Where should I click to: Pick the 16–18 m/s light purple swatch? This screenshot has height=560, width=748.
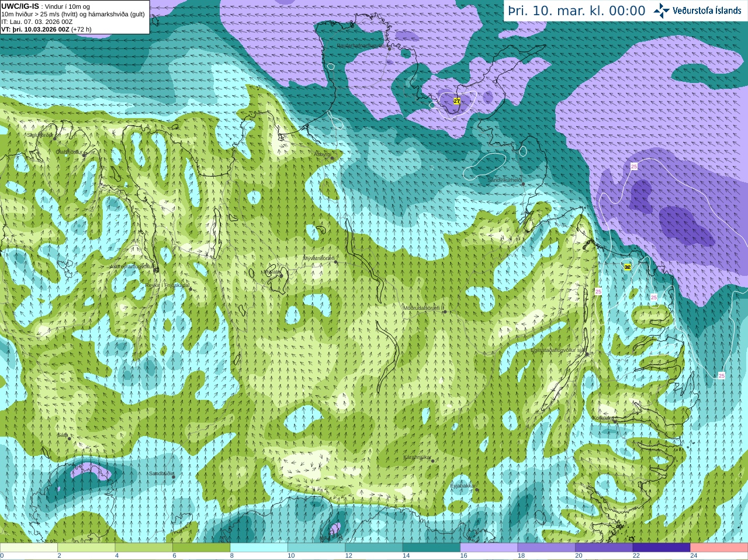point(489,548)
